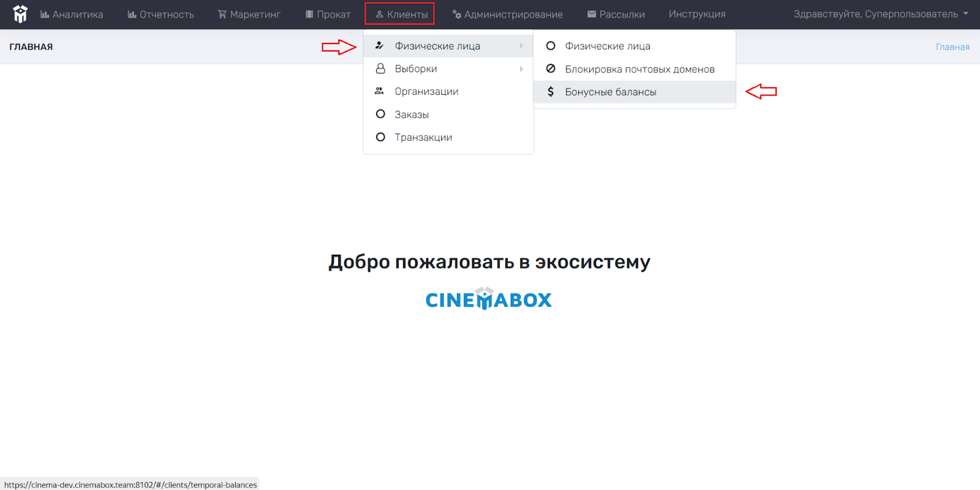This screenshot has height=490, width=980.
Task: Click the Cinemabox logo icon in navbar
Action: pos(20,14)
